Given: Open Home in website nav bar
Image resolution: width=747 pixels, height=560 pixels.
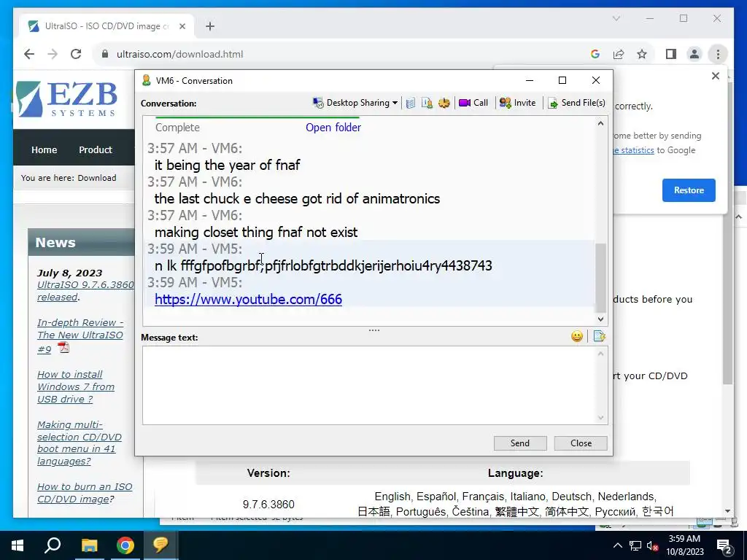Looking at the screenshot, I should pyautogui.click(x=44, y=149).
